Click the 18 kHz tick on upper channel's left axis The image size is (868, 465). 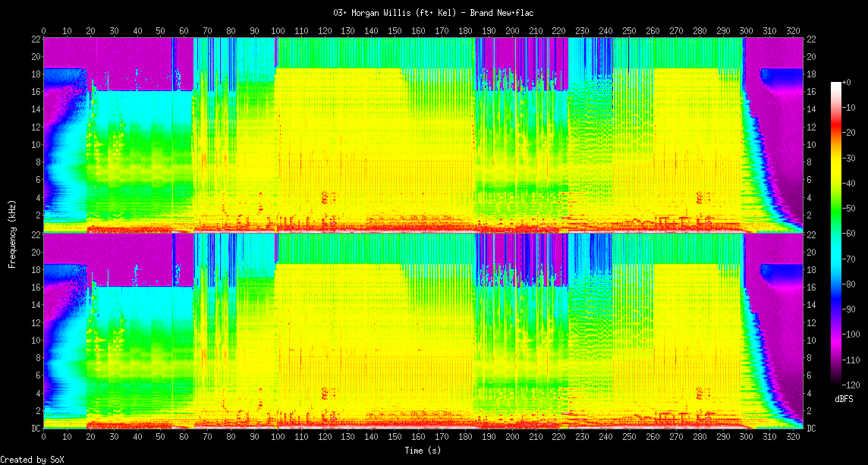[35, 74]
